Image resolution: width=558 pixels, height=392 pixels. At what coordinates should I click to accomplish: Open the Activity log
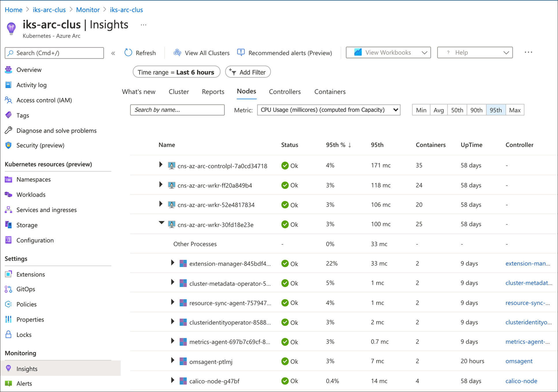[31, 85]
